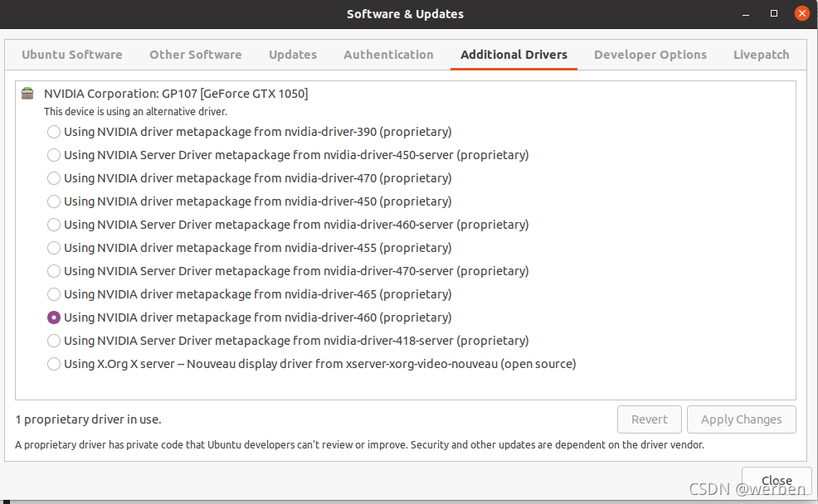Open the Other Software tab

point(196,55)
